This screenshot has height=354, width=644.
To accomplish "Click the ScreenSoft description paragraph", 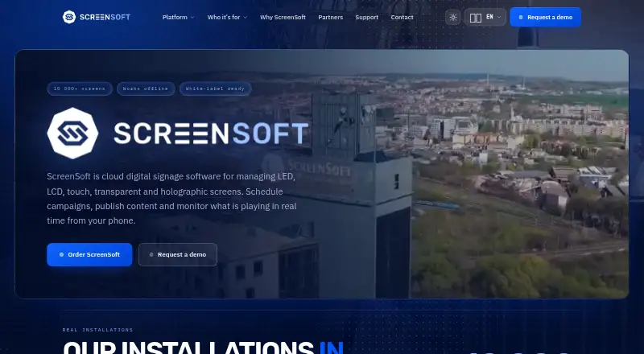I will tap(171, 199).
